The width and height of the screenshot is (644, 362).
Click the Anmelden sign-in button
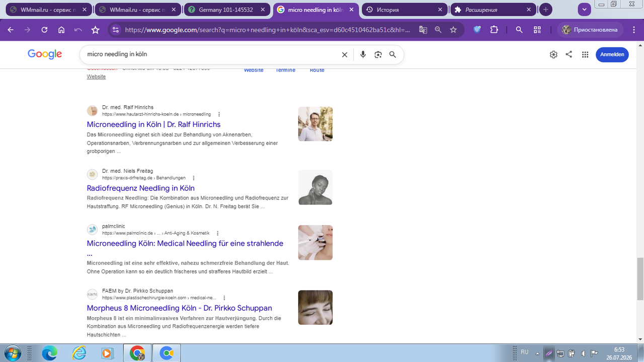[x=612, y=54]
